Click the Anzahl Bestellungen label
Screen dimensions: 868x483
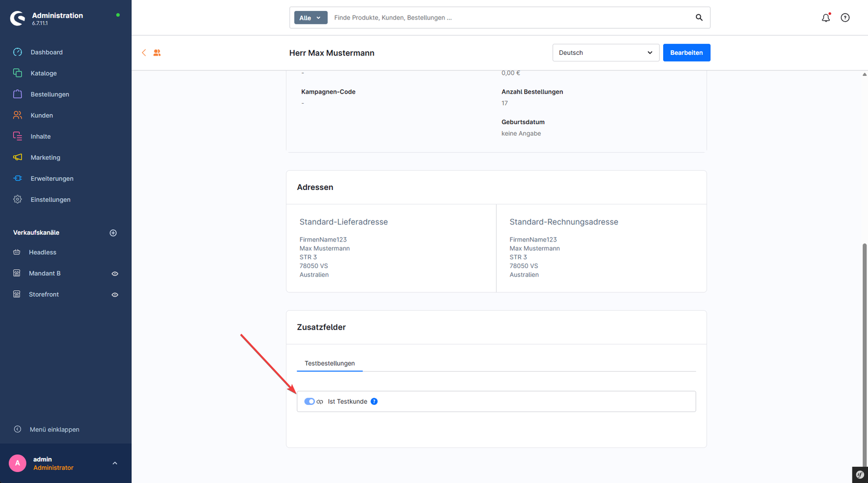tap(532, 92)
